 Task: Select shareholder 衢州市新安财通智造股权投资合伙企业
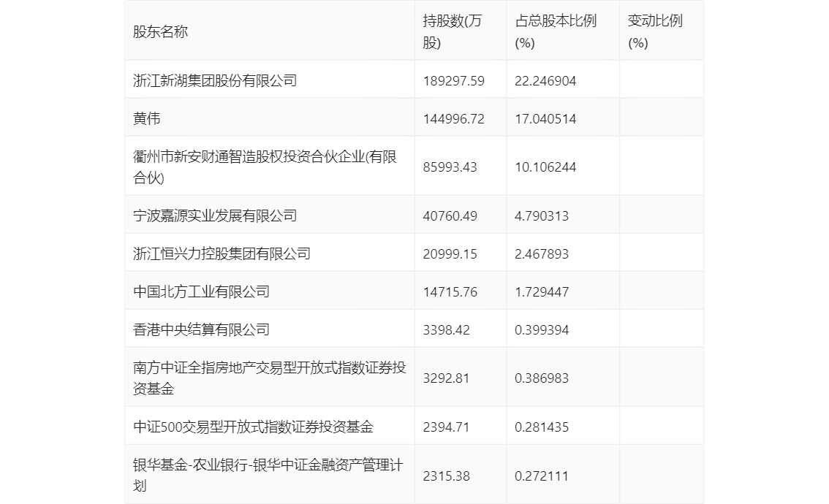coord(265,167)
